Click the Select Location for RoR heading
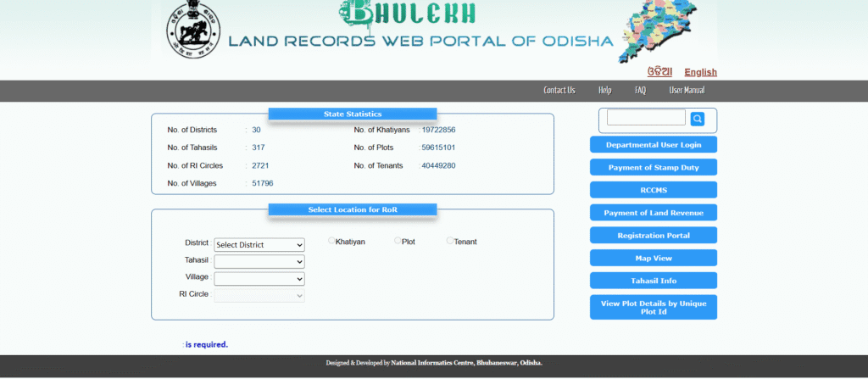The height and width of the screenshot is (379, 868). click(x=353, y=210)
